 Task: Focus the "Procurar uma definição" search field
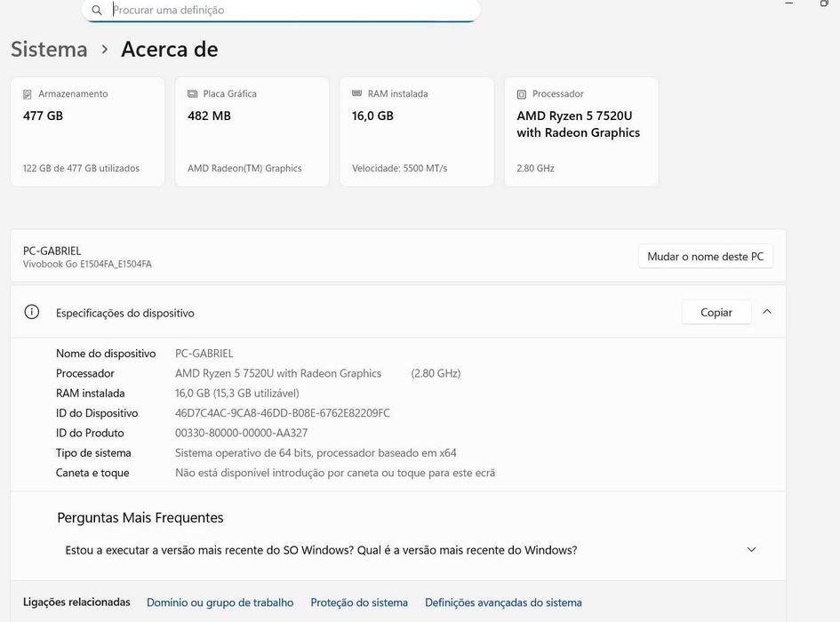(281, 10)
